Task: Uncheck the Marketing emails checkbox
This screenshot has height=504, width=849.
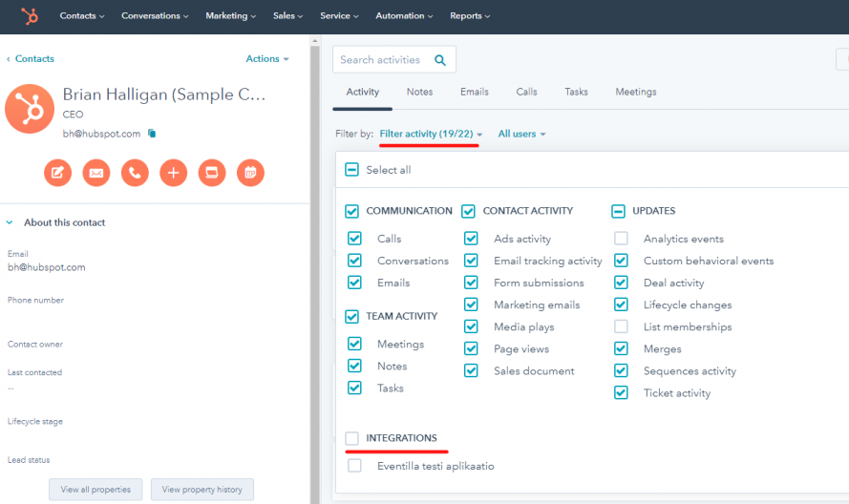Action: (x=471, y=304)
